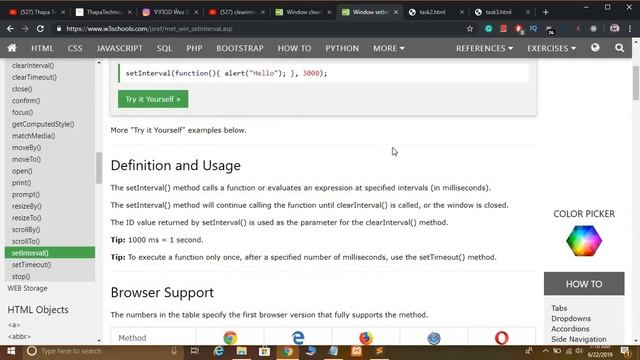Open XAMPP from the taskbar
Screen dimensions: 640x360
point(356,351)
